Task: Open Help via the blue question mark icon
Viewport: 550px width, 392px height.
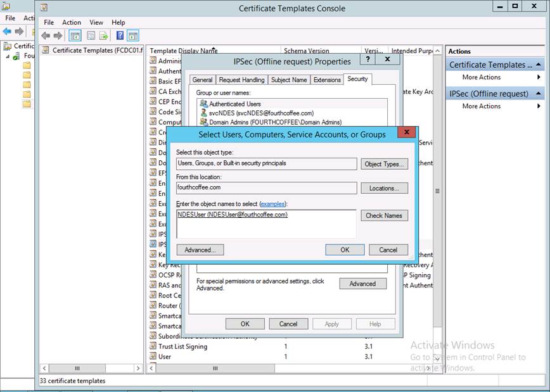Action: (119, 36)
